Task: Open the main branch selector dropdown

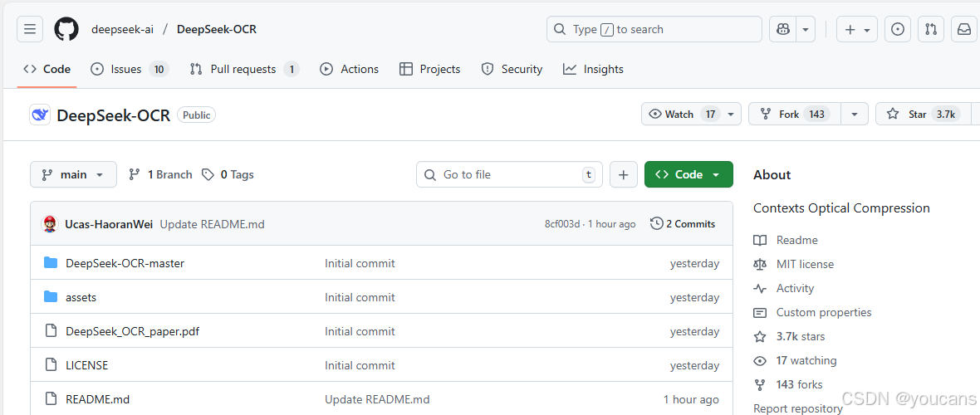Action: coord(73,174)
